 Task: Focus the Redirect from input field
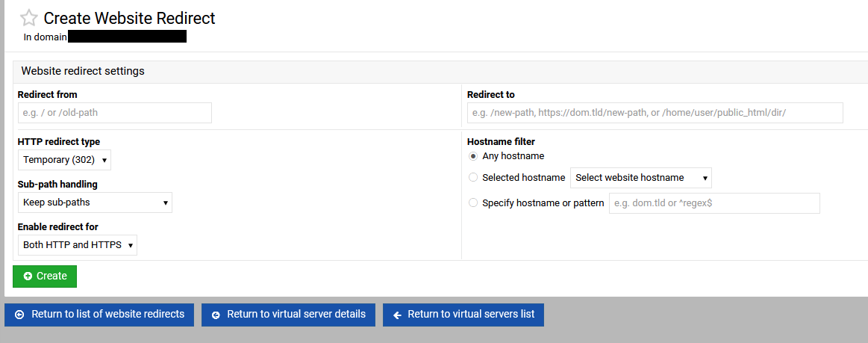tap(115, 113)
